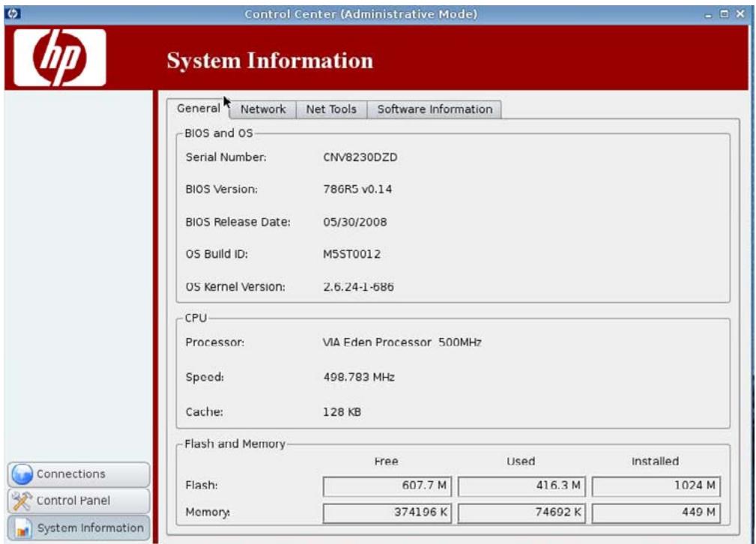Click the Memory Used field 74692 K
This screenshot has width=756, height=544.
[521, 513]
